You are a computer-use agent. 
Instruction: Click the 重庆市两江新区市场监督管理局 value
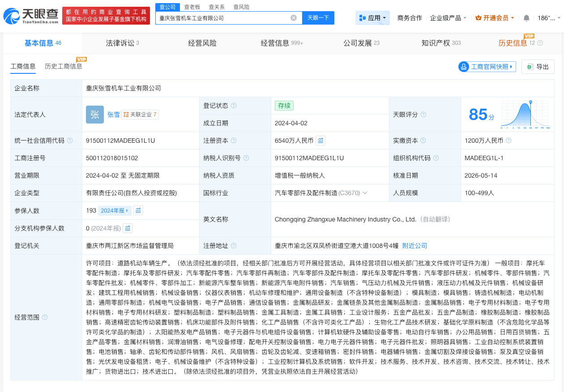[130, 246]
